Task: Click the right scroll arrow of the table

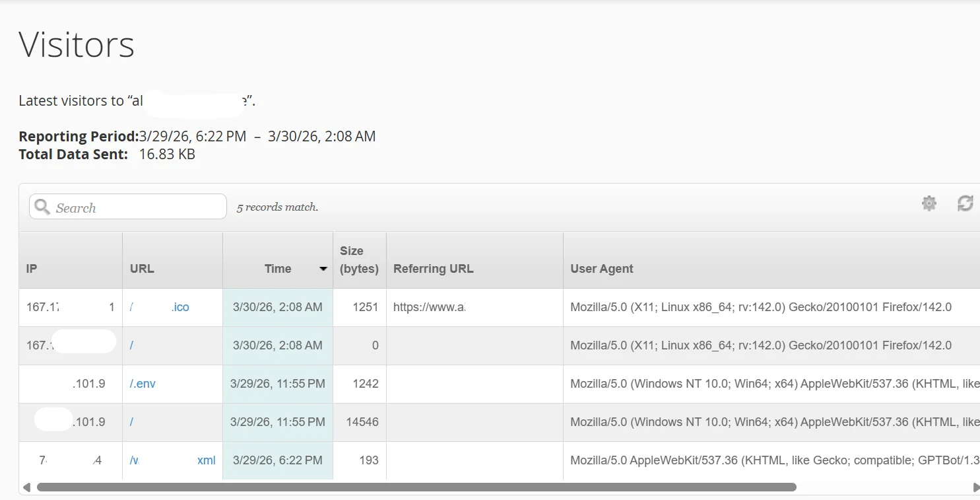Action: point(976,487)
